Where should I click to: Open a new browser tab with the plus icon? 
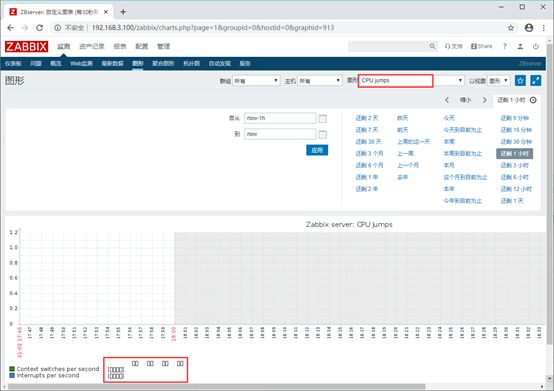coord(123,12)
